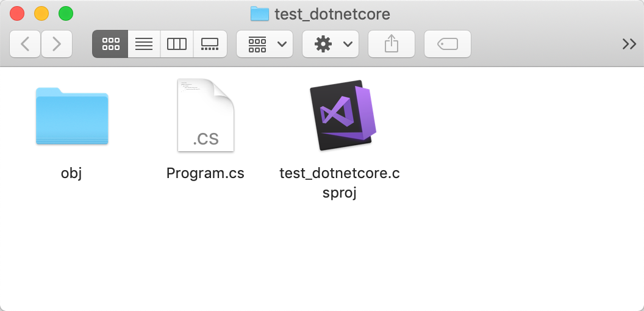
Task: Select the obj folder icon
Action: (x=72, y=116)
